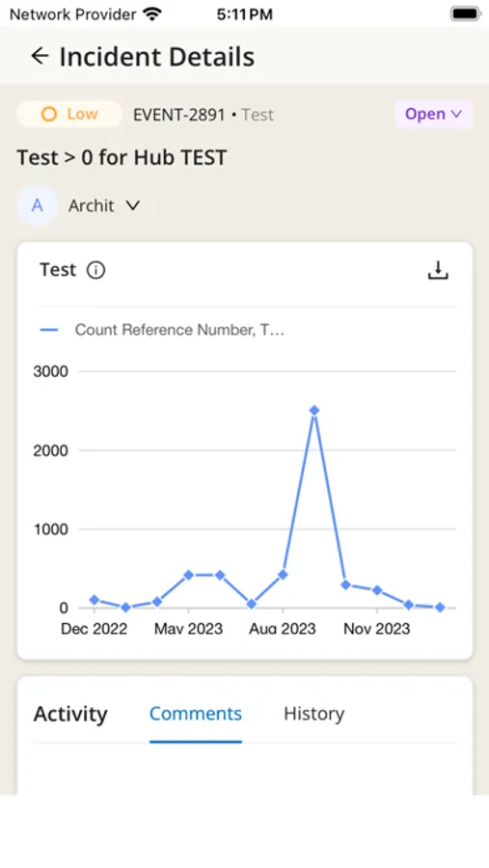Click the data point above Nov 2023
The image size is (489, 868).
(x=377, y=590)
